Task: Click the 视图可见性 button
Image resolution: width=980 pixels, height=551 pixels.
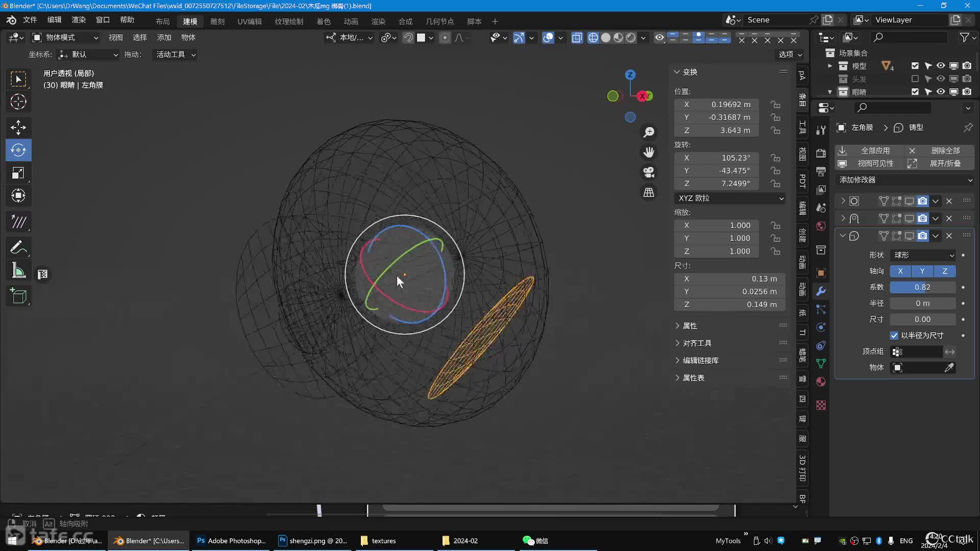Action: click(870, 164)
